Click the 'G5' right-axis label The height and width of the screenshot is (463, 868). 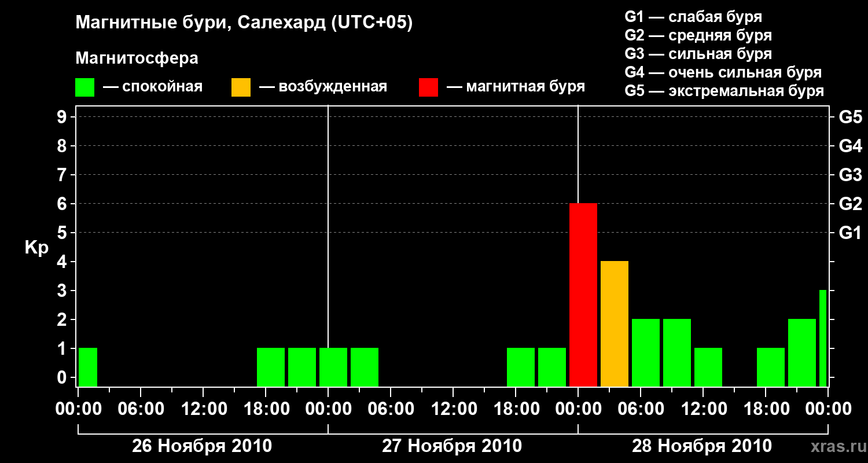coord(850,117)
